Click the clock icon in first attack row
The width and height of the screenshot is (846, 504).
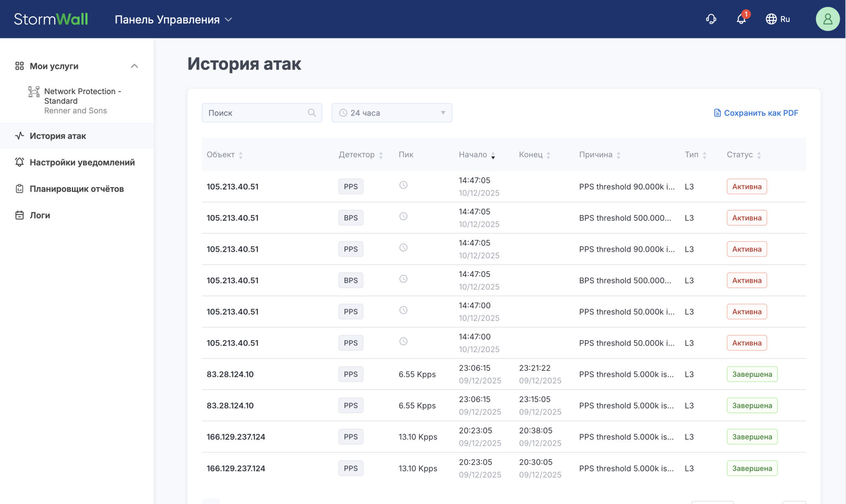(x=403, y=185)
